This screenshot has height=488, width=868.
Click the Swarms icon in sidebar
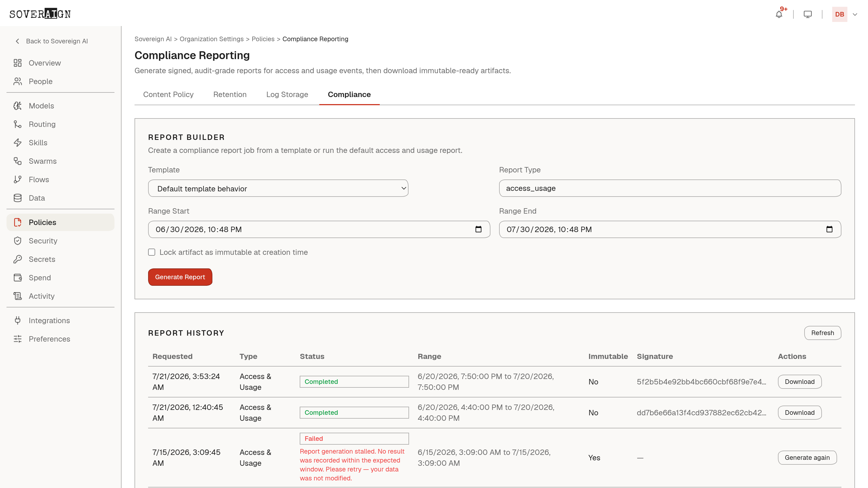tap(18, 161)
